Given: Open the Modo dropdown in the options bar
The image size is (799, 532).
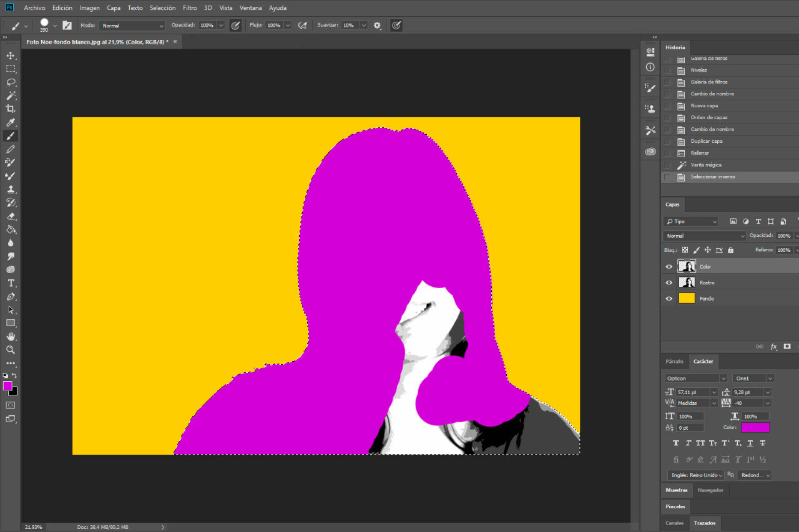Looking at the screenshot, I should tap(131, 25).
